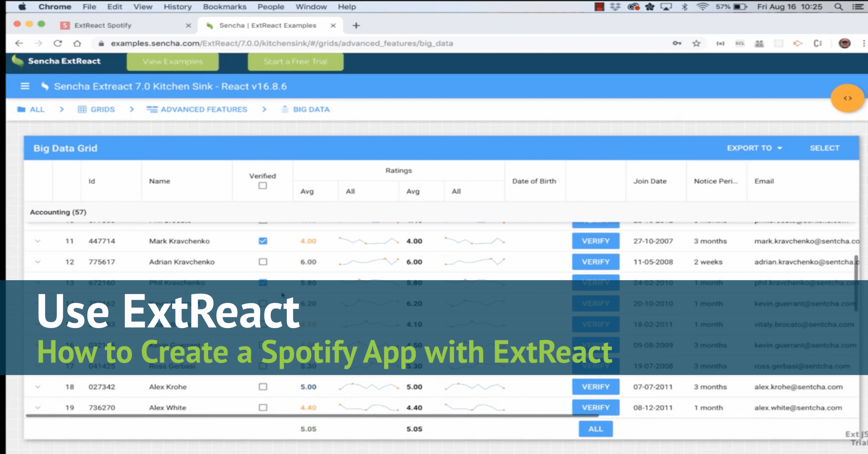The height and width of the screenshot is (454, 868).
Task: Go forward in browser history
Action: (38, 43)
